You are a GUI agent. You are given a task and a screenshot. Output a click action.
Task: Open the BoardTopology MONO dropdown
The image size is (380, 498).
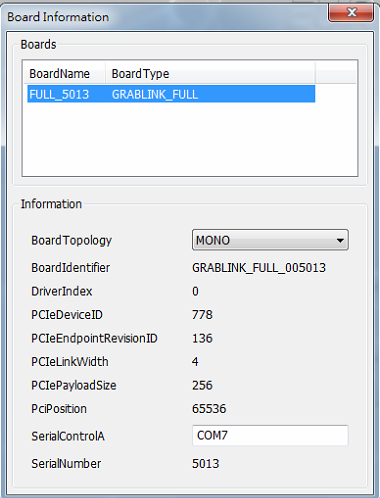(x=270, y=240)
